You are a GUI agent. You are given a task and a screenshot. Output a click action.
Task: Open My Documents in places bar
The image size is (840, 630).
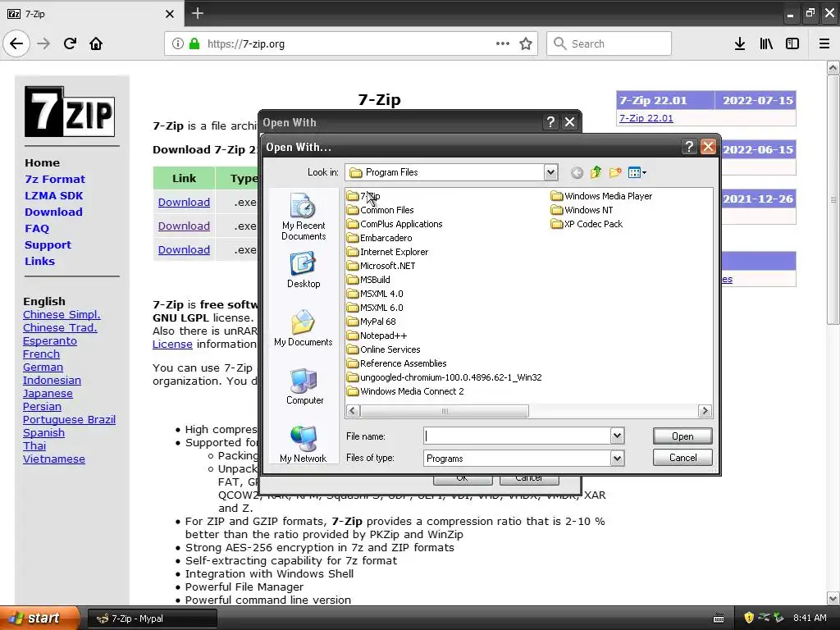[x=304, y=328]
